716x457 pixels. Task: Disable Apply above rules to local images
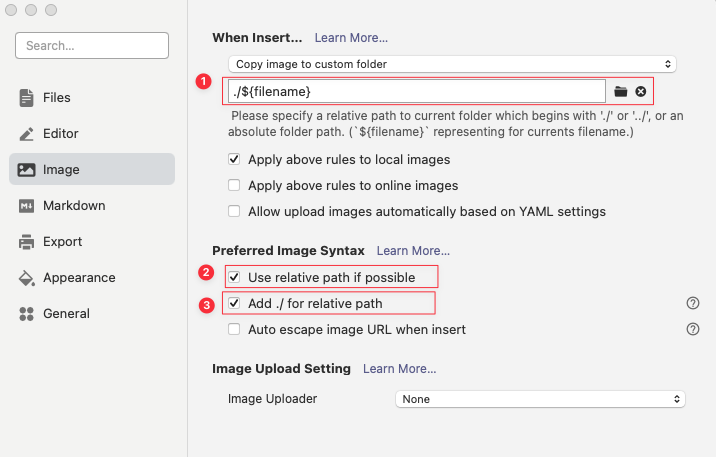[234, 159]
